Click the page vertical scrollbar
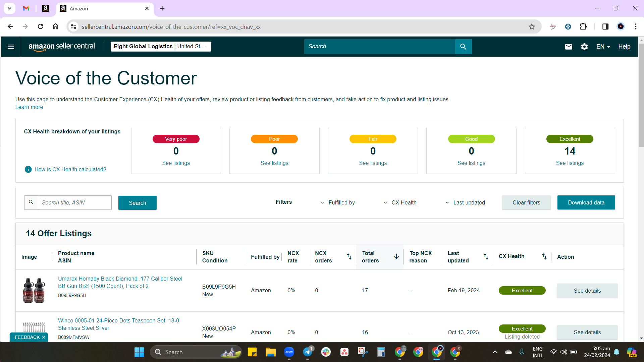644x362 pixels. click(x=641, y=95)
